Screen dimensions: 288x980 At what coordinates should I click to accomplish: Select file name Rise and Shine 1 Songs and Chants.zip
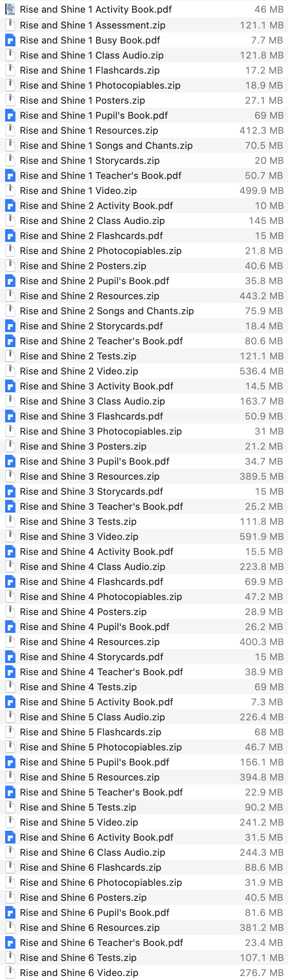coord(106,146)
